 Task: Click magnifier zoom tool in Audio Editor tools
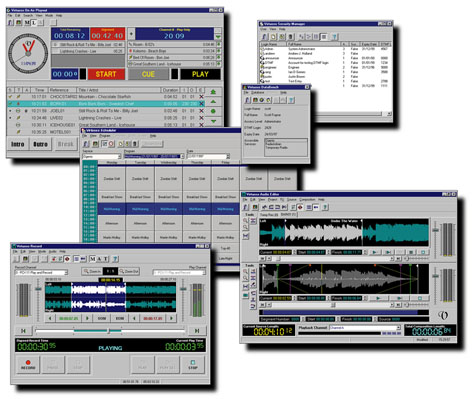pos(246,221)
